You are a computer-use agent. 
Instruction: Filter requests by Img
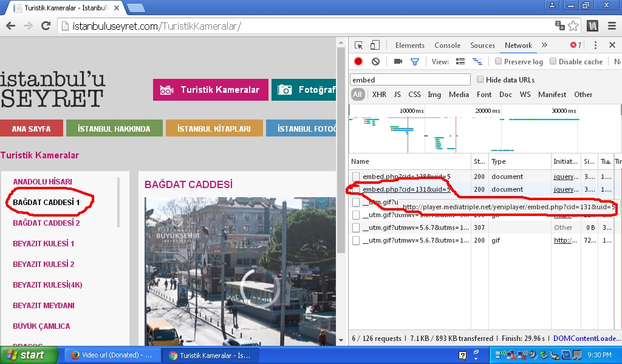click(434, 94)
